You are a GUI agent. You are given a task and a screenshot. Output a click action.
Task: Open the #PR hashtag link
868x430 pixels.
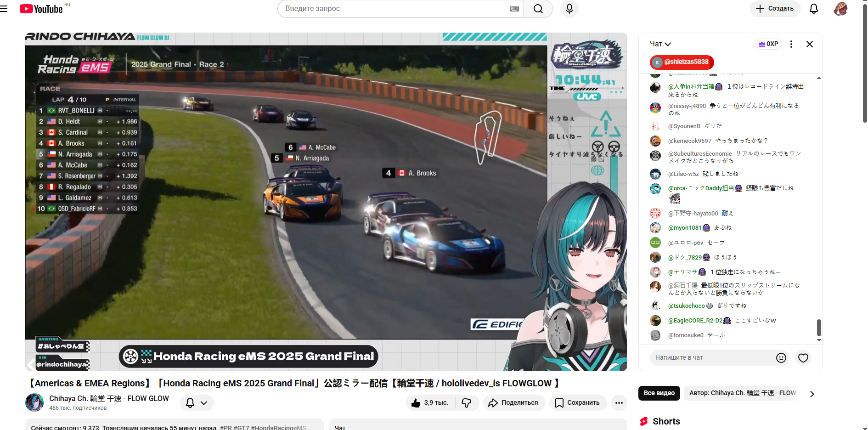225,427
